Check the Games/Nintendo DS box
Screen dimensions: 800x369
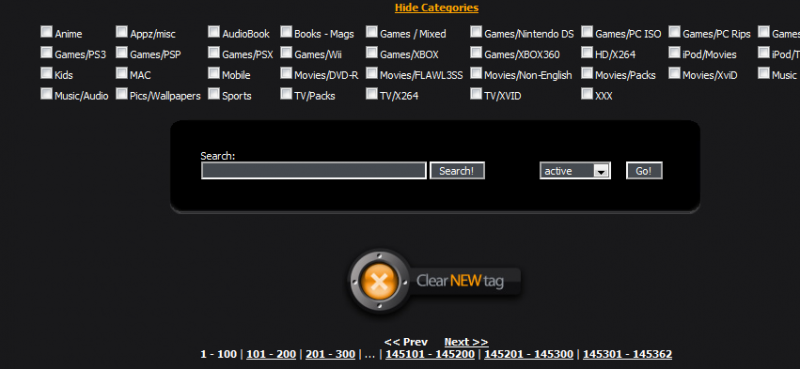476,32
